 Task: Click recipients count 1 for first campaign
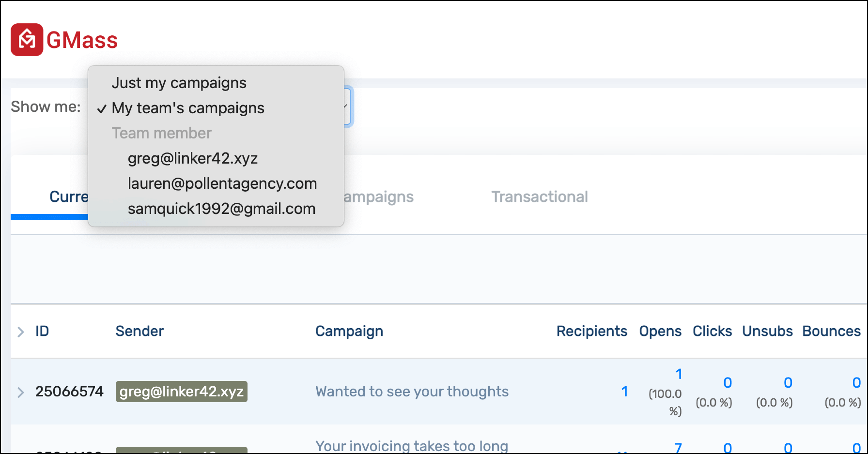(x=625, y=392)
